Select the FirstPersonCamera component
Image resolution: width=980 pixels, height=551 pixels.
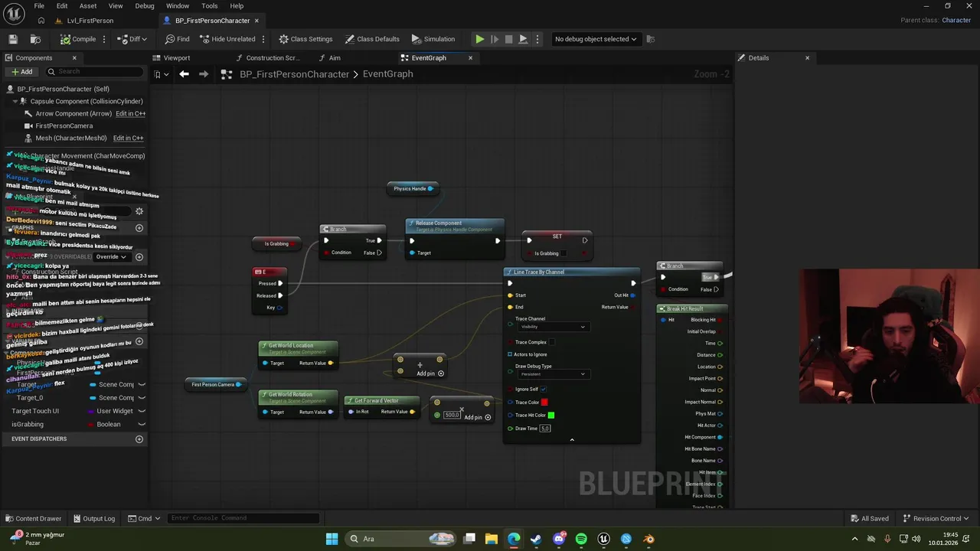(x=64, y=126)
